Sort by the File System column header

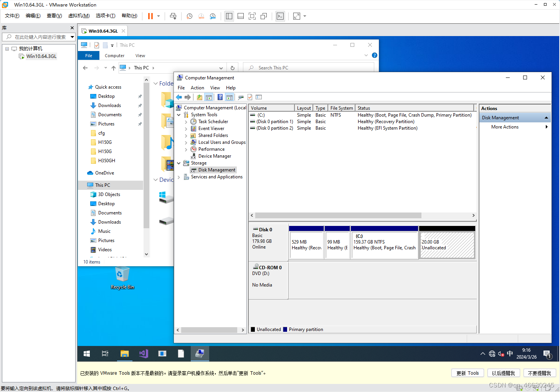pyautogui.click(x=341, y=108)
